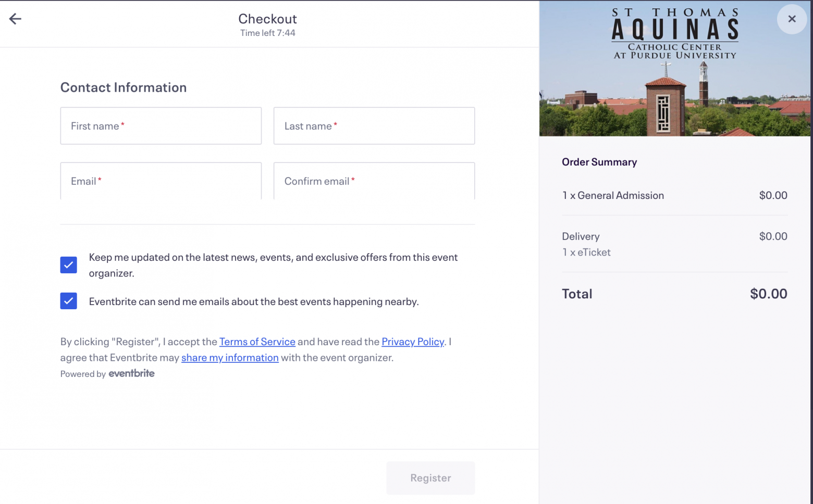Focus the First name field
The image size is (813, 504).
click(161, 126)
